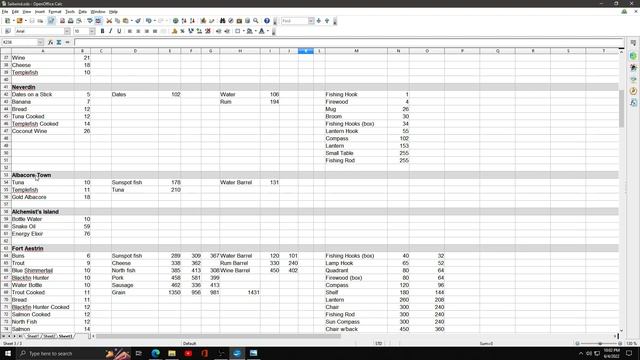Open the Navigator compass icon in the toolbar
Screen dimensions: 640x360
pyautogui.click(x=231, y=21)
